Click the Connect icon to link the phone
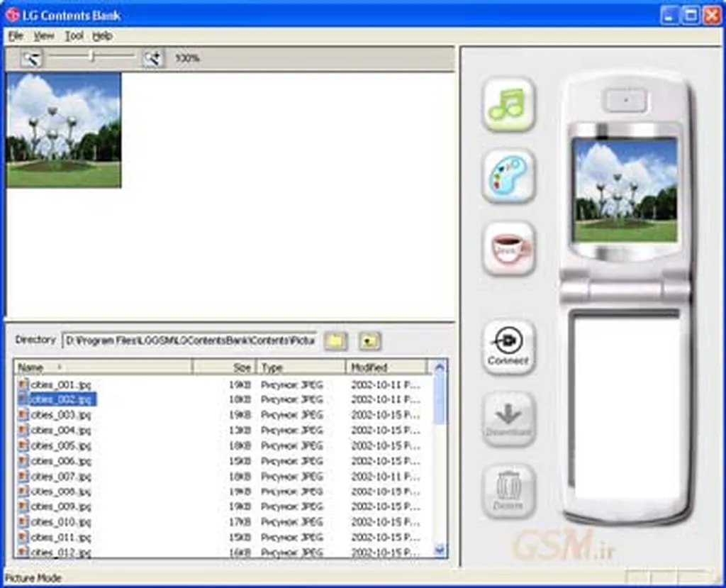This screenshot has height=588, width=726. pos(508,348)
